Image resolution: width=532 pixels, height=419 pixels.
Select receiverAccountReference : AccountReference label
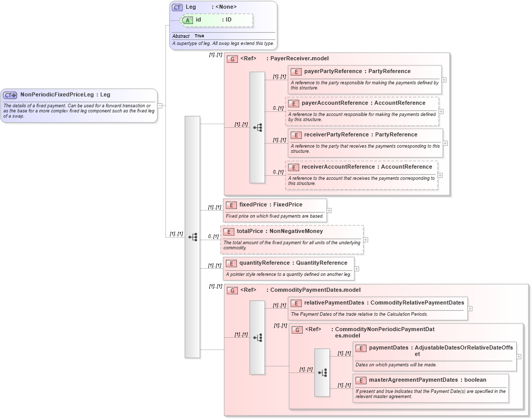coord(367,167)
